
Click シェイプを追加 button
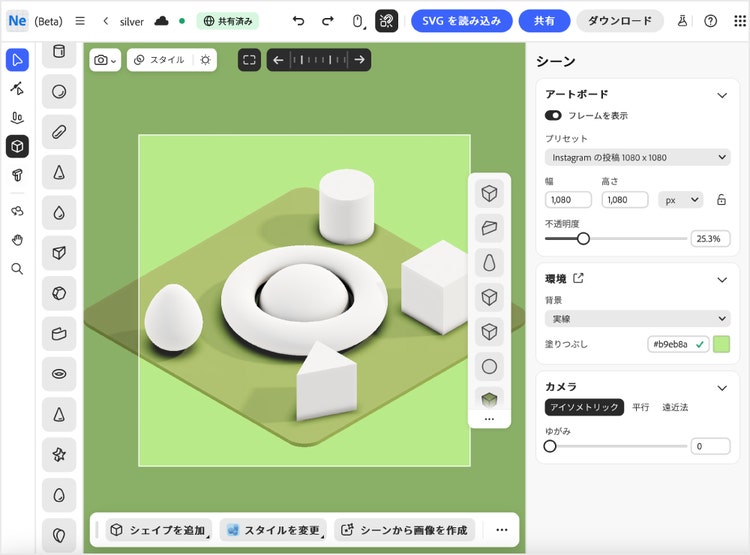click(x=160, y=530)
